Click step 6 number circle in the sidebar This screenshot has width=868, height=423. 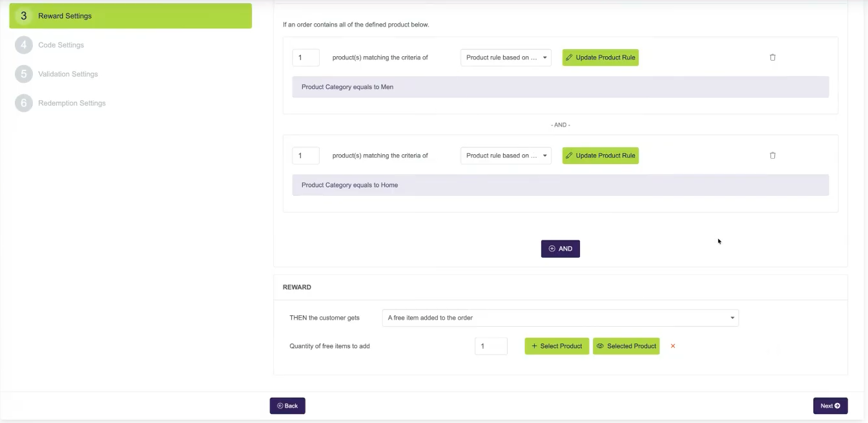pyautogui.click(x=24, y=103)
